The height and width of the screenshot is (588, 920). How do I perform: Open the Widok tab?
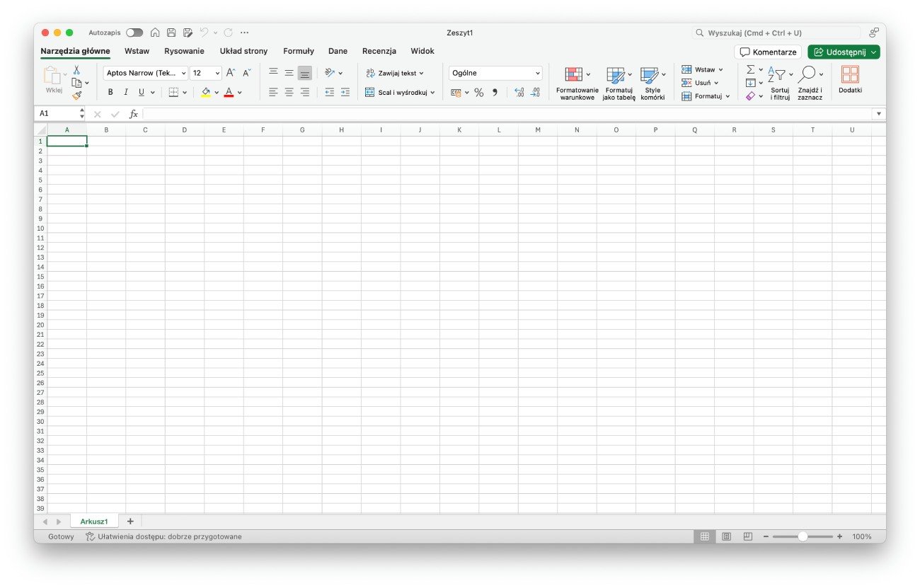click(422, 51)
